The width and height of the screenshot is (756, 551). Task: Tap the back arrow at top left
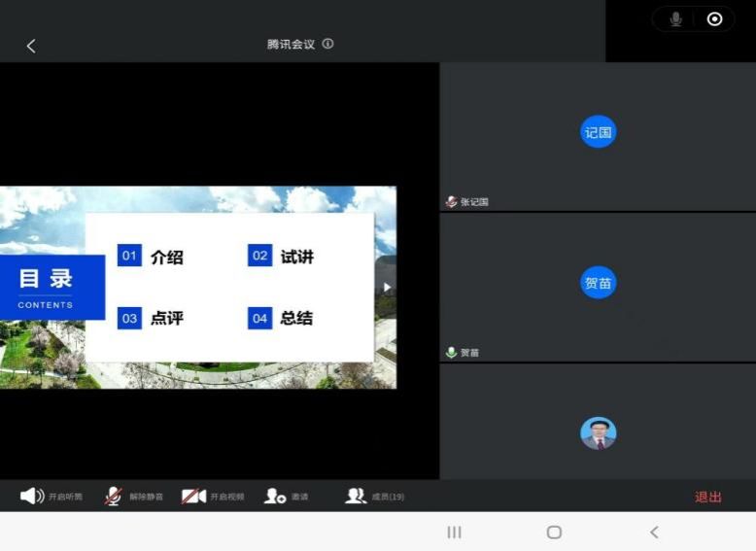click(x=30, y=46)
